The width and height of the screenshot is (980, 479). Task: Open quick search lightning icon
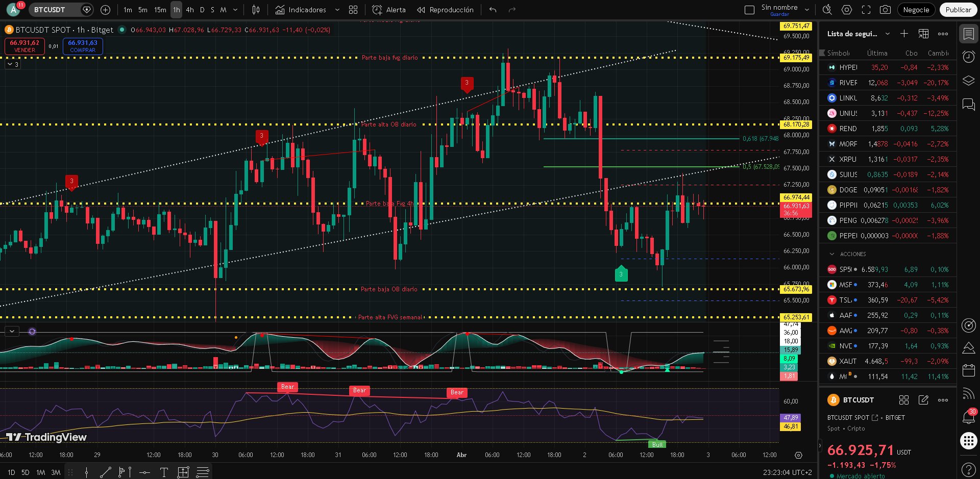click(x=827, y=10)
